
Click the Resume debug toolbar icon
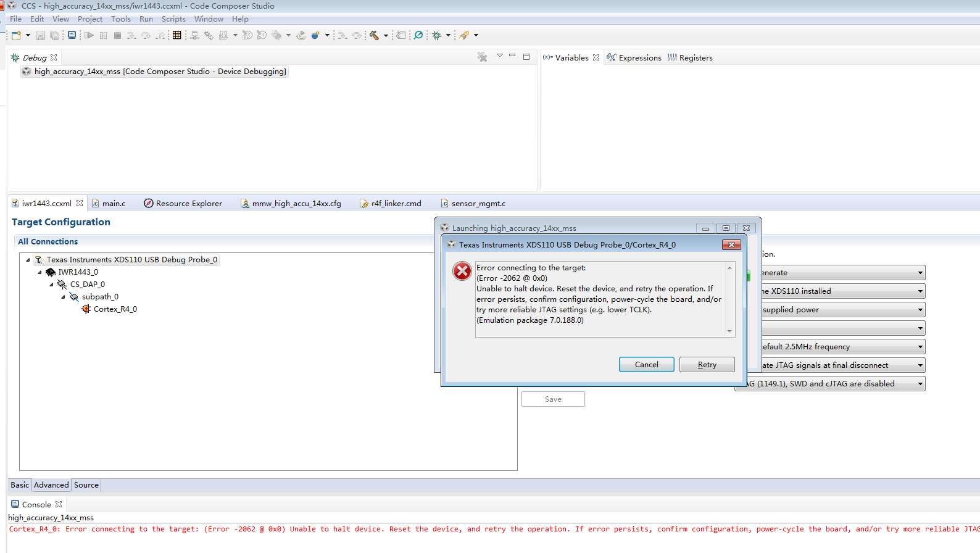(x=89, y=35)
